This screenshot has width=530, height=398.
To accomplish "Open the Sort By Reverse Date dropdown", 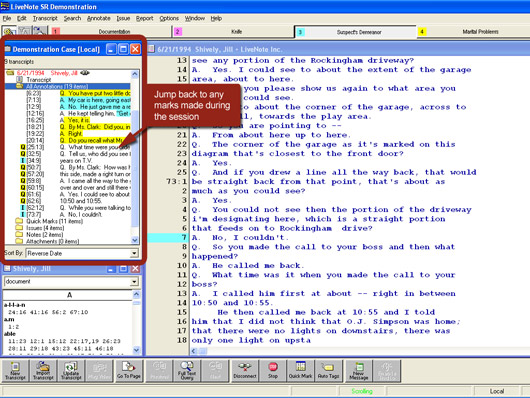I will coord(134,253).
